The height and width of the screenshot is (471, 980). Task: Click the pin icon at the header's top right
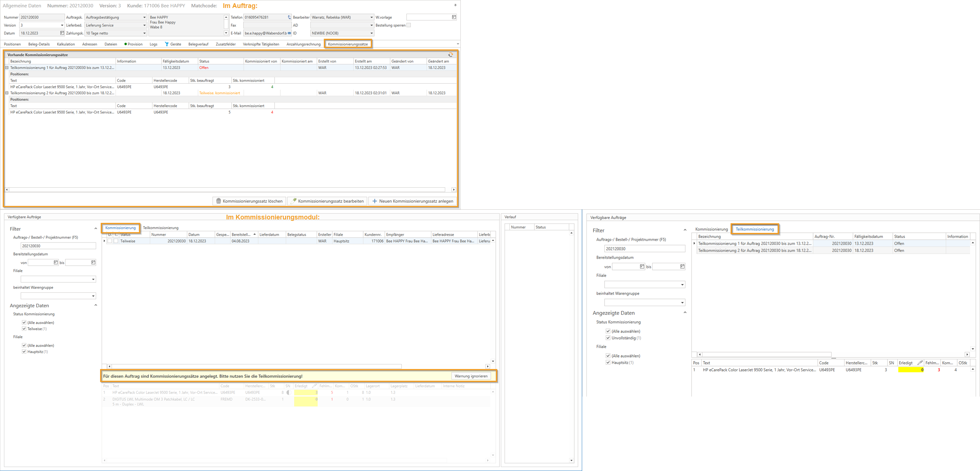coord(455,5)
